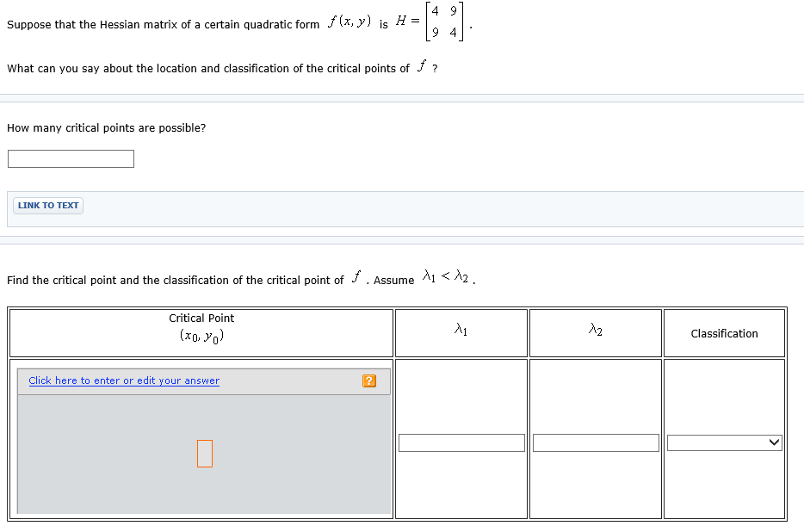Click the LINK TO TEXT button

[x=47, y=205]
